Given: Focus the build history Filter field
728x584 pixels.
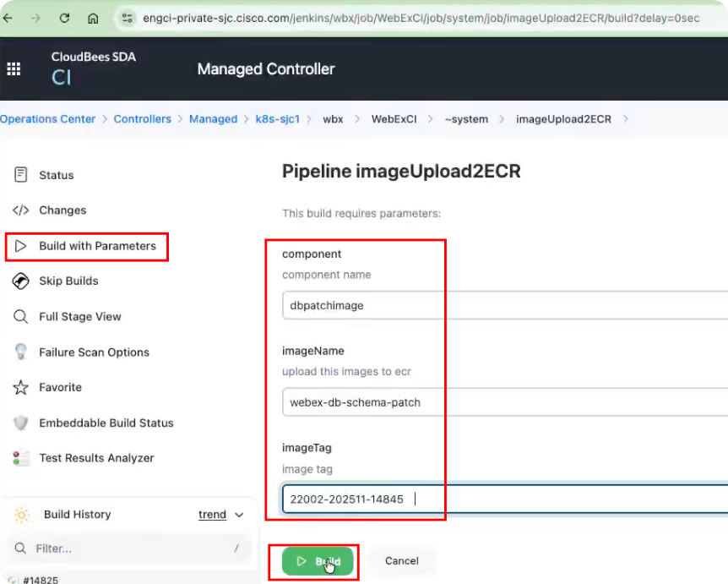Looking at the screenshot, I should 128,549.
